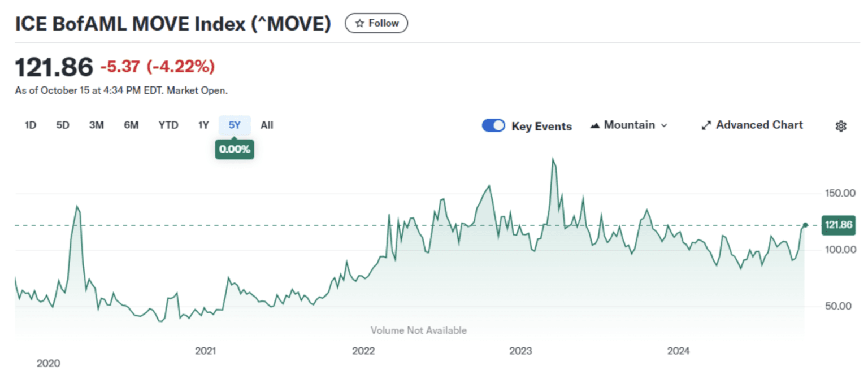The height and width of the screenshot is (379, 868).
Task: Click the ICE BofAML MOVE Index title
Action: [172, 24]
